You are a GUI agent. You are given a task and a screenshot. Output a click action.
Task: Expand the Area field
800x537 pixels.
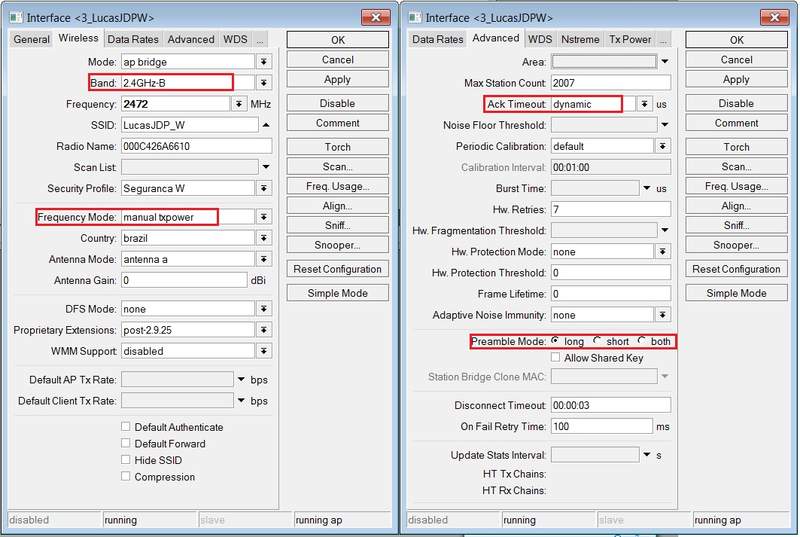pos(665,61)
